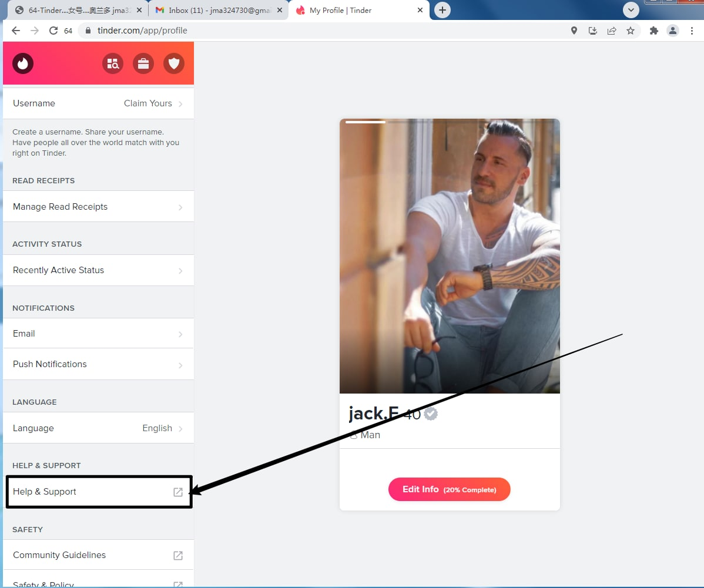This screenshot has width=704, height=588.
Task: Expand Username Claim Yours row
Action: point(98,103)
